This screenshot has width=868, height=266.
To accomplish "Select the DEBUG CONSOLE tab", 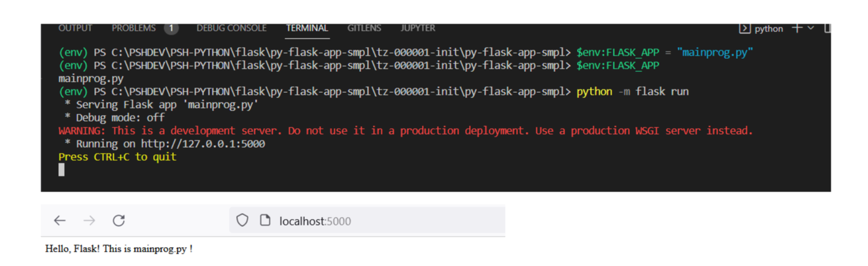I will pyautogui.click(x=232, y=28).
